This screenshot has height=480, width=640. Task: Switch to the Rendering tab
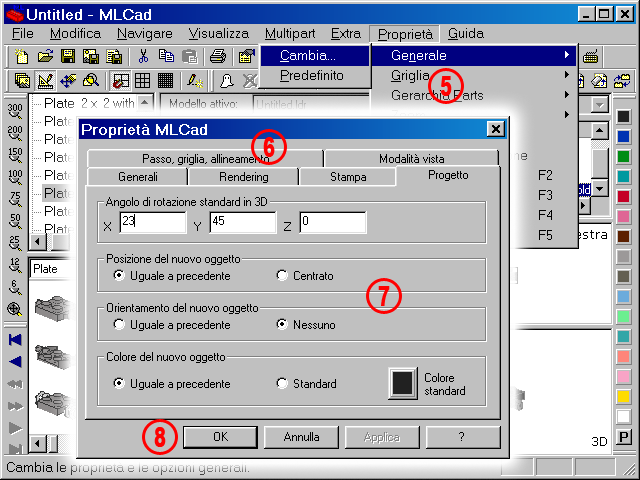244,177
